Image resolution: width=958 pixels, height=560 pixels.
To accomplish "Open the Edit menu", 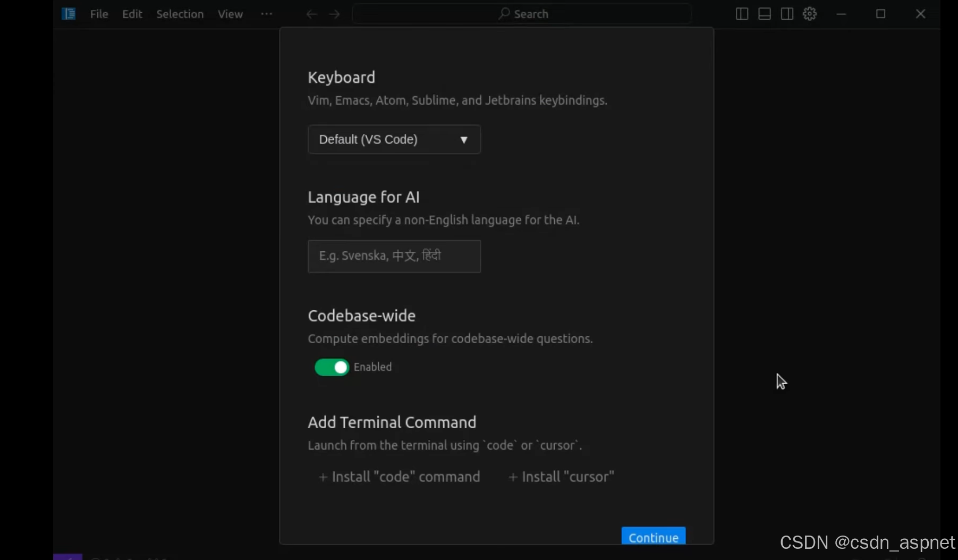I will pyautogui.click(x=132, y=14).
